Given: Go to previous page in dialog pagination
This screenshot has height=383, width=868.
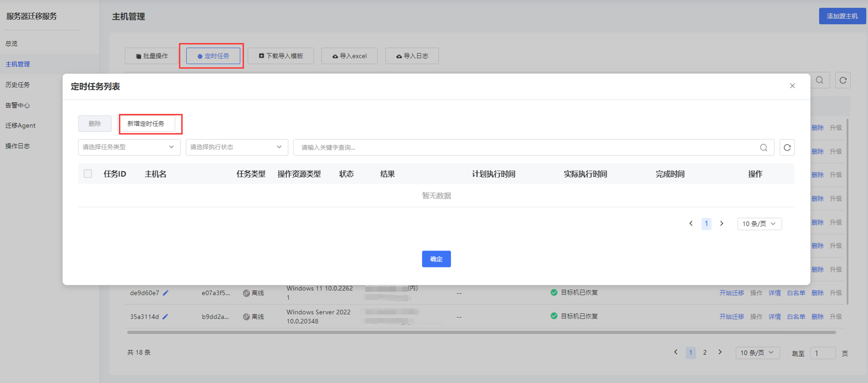Looking at the screenshot, I should pos(691,224).
